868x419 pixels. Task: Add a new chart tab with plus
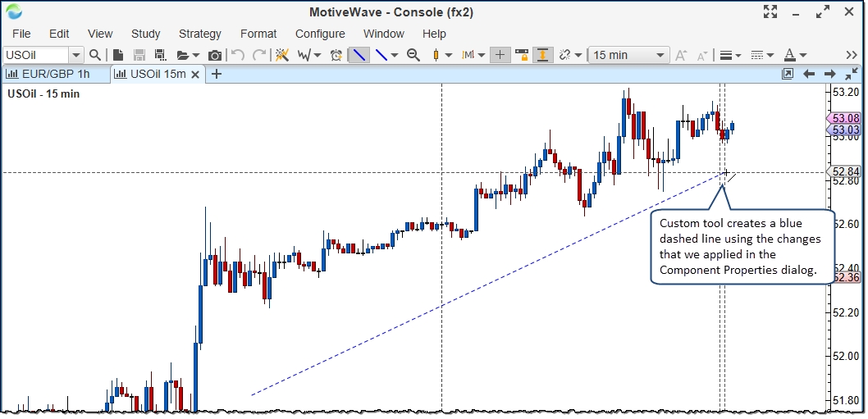(x=217, y=74)
